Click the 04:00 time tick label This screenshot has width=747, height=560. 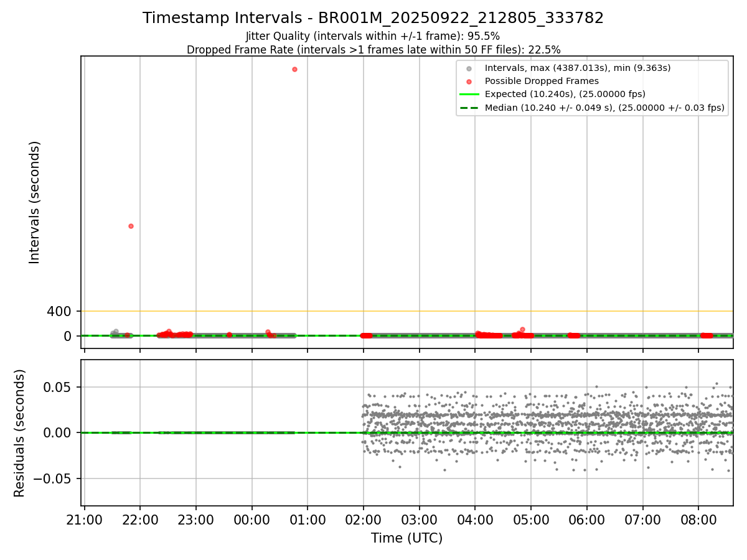(475, 519)
